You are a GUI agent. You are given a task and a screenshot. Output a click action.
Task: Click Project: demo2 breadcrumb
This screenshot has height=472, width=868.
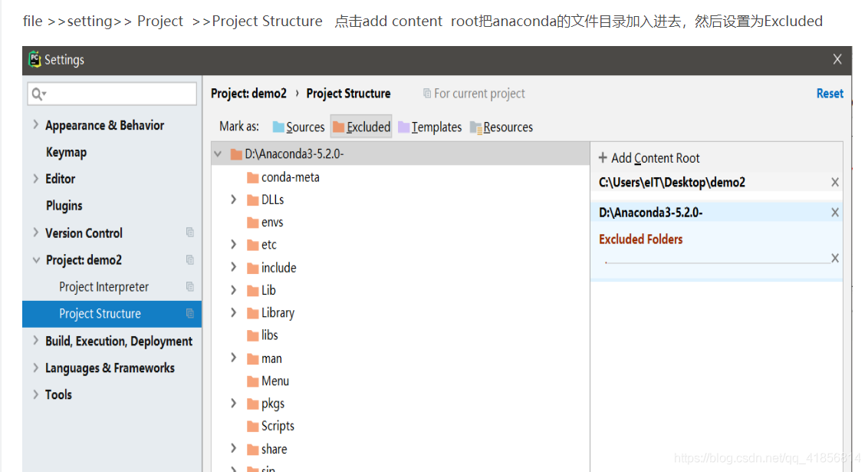[x=248, y=94]
